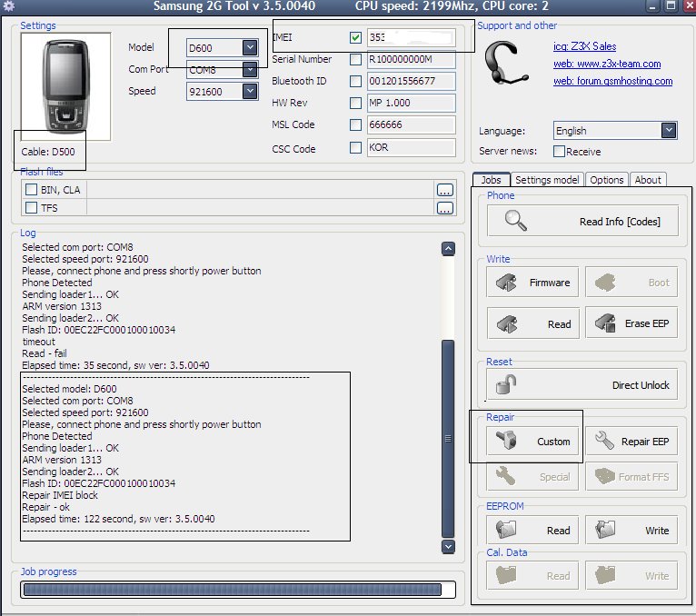696x616 pixels.
Task: Click the Direct Unlock padlock icon
Action: point(506,384)
